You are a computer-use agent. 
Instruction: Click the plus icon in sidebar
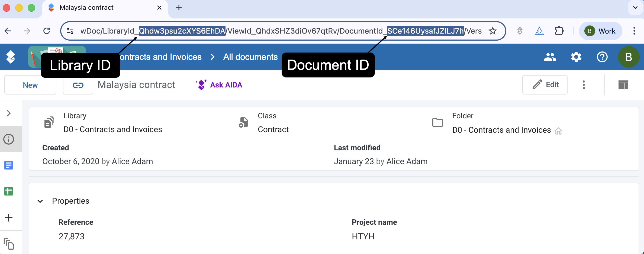coord(9,218)
